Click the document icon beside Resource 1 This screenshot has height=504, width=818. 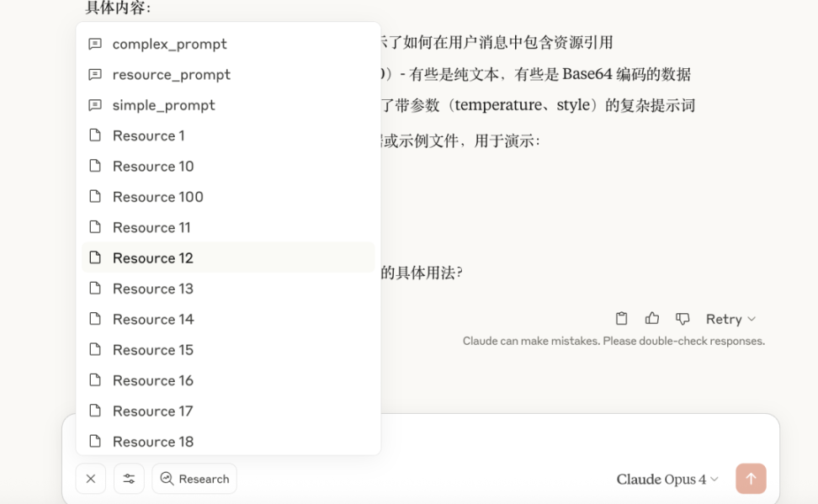pyautogui.click(x=95, y=135)
